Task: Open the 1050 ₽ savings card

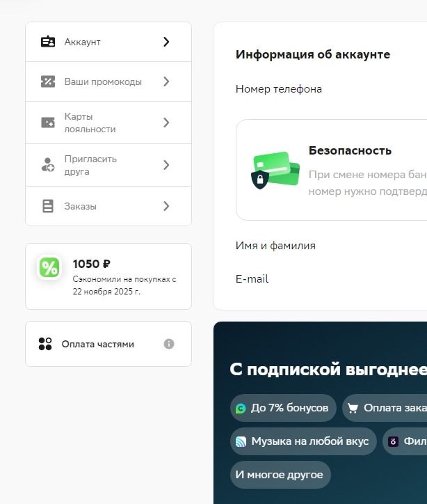Action: 108,276
